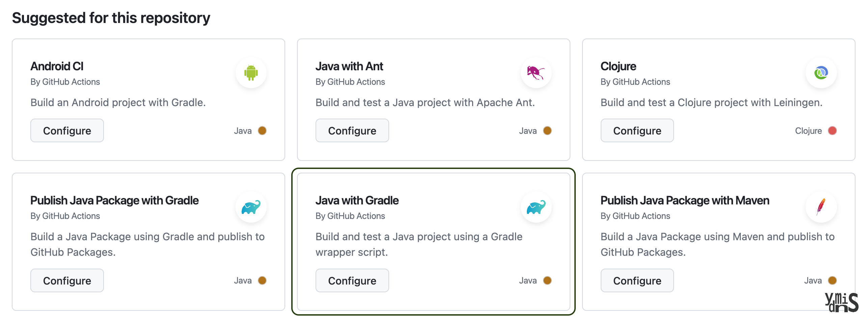Click the Gradle elephant icon on Java with Gradle card
This screenshot has height=321, width=868.
(536, 207)
